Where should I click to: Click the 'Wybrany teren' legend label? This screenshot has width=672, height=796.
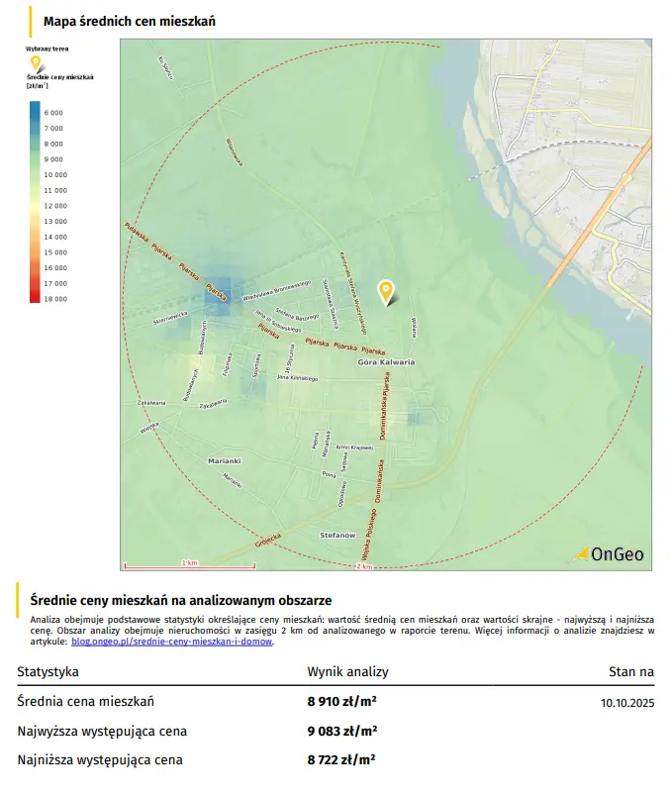(48, 49)
